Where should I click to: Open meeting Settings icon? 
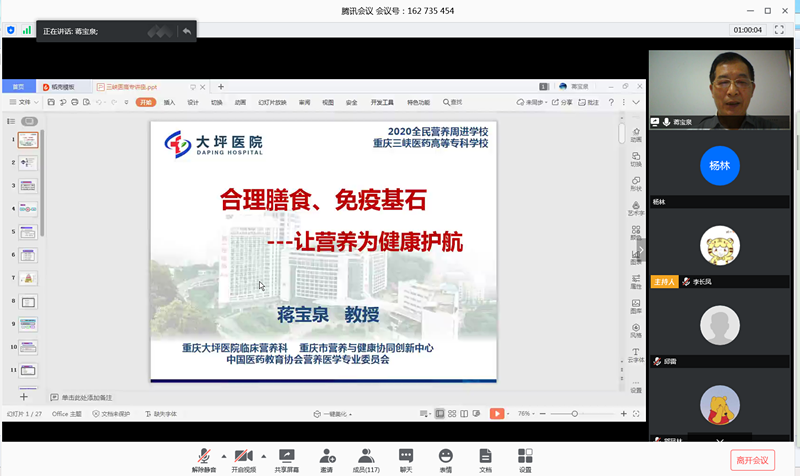tap(525, 456)
